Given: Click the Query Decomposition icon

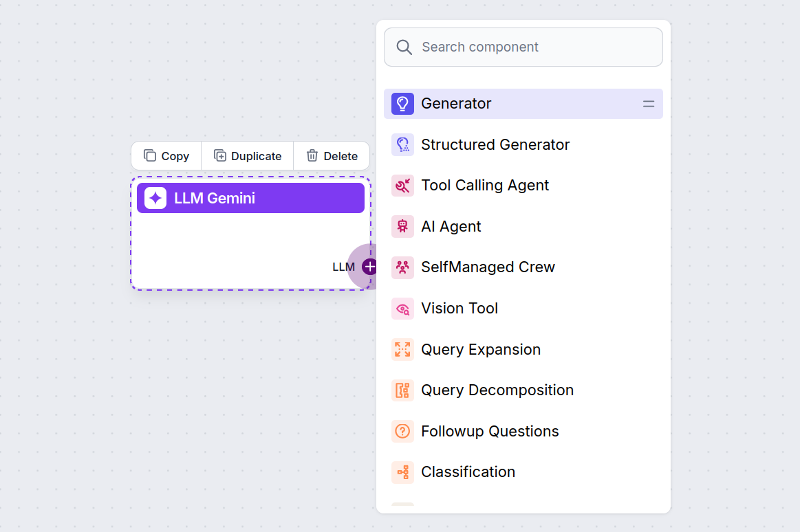Looking at the screenshot, I should pos(402,390).
